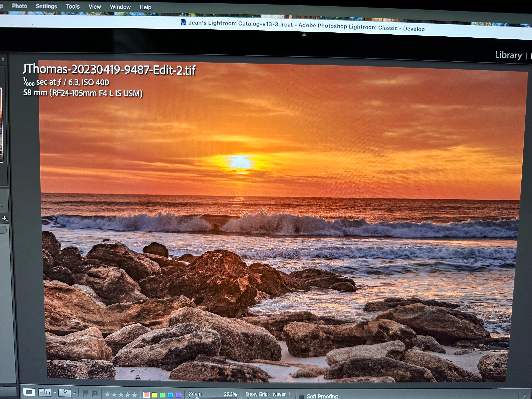Click the Reference View R|A icon
Screen dimensions: 532x399
tap(45, 393)
